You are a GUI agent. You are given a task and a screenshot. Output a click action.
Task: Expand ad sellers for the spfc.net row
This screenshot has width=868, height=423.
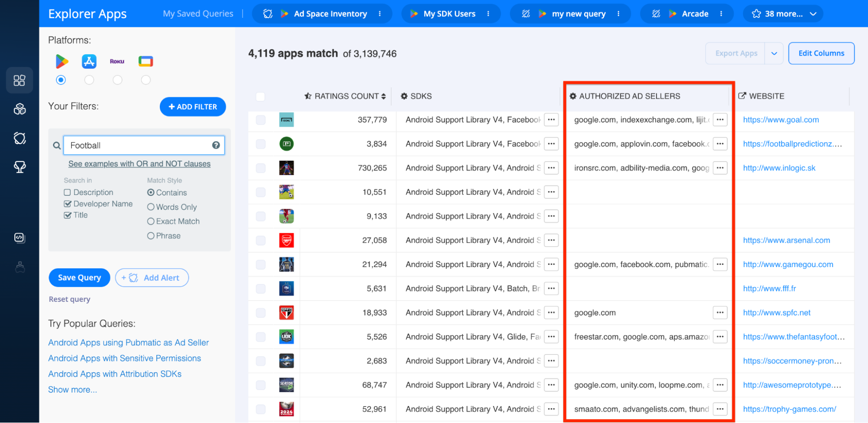[720, 313]
